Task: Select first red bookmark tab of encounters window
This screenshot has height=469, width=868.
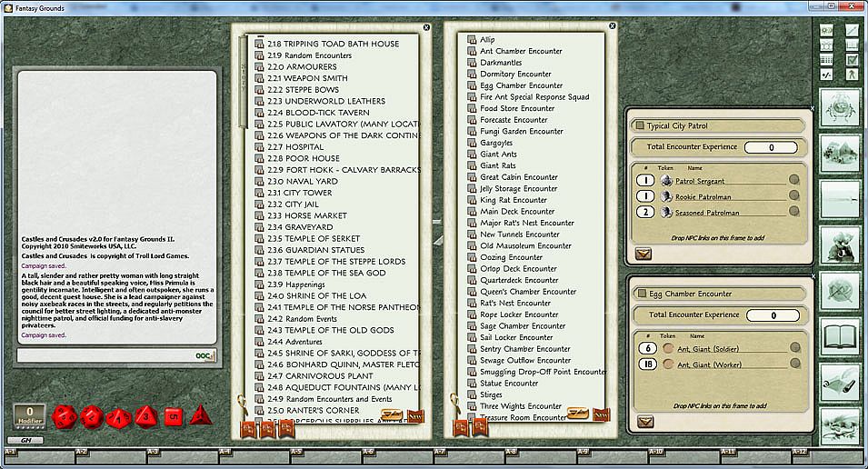Action: click(x=461, y=429)
